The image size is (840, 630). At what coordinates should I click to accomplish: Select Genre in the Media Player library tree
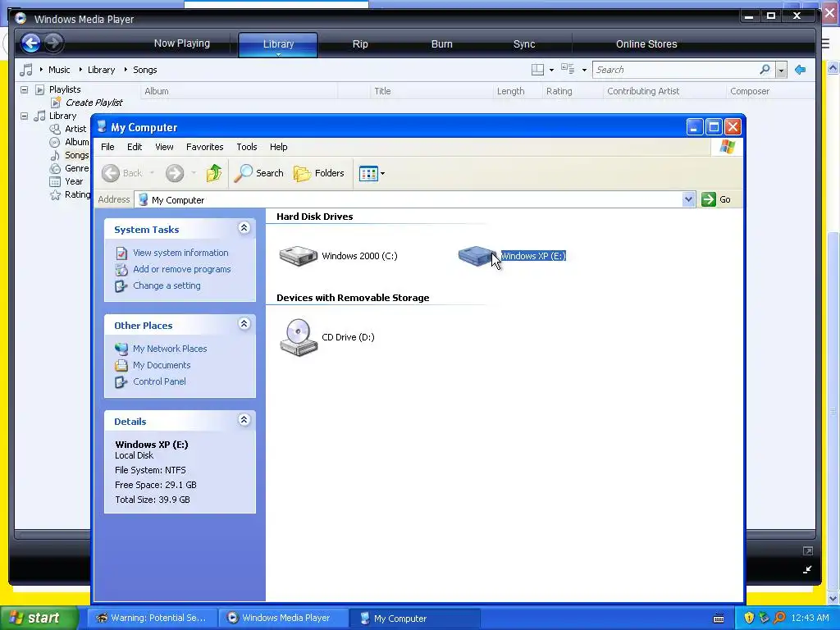click(76, 168)
